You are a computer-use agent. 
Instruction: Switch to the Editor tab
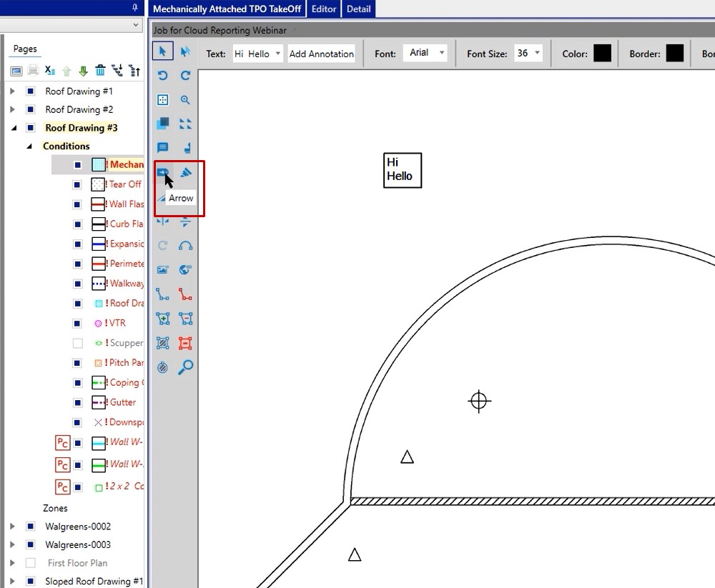[324, 9]
